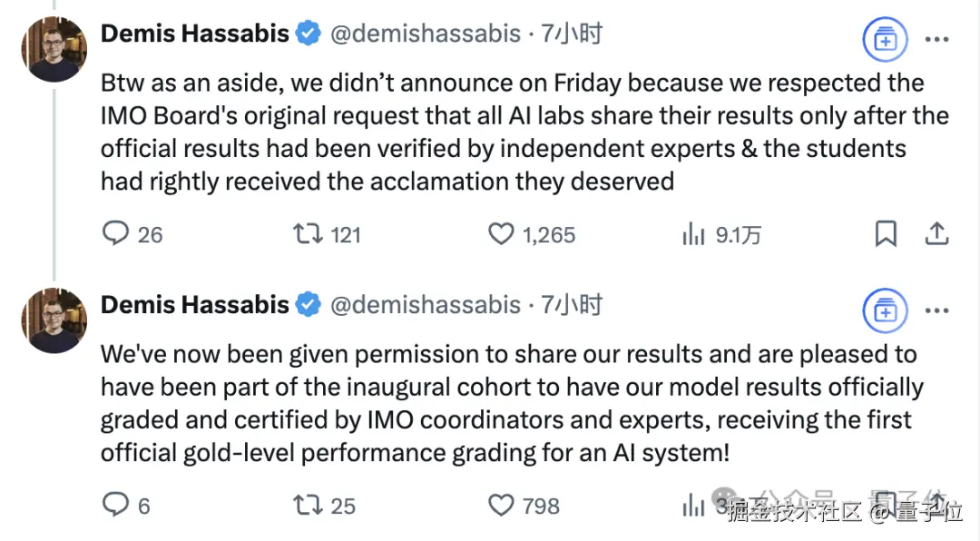Open more options menu on second tweet
The height and width of the screenshot is (541, 980).
[x=936, y=310]
